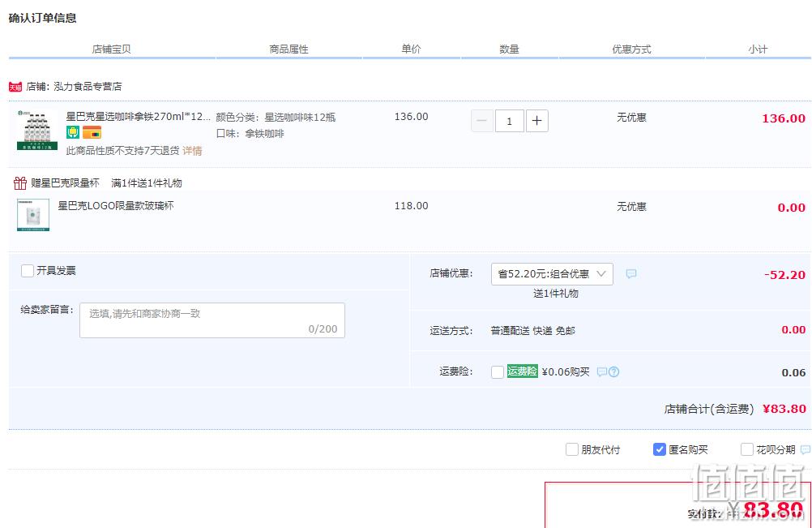Open the shop link 泓力食品专营店

[x=88, y=87]
